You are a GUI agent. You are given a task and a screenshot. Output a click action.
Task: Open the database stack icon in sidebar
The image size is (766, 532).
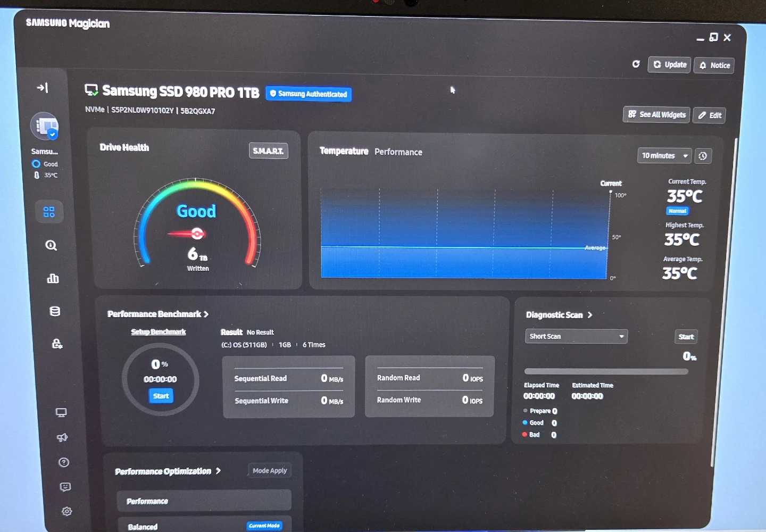55,311
